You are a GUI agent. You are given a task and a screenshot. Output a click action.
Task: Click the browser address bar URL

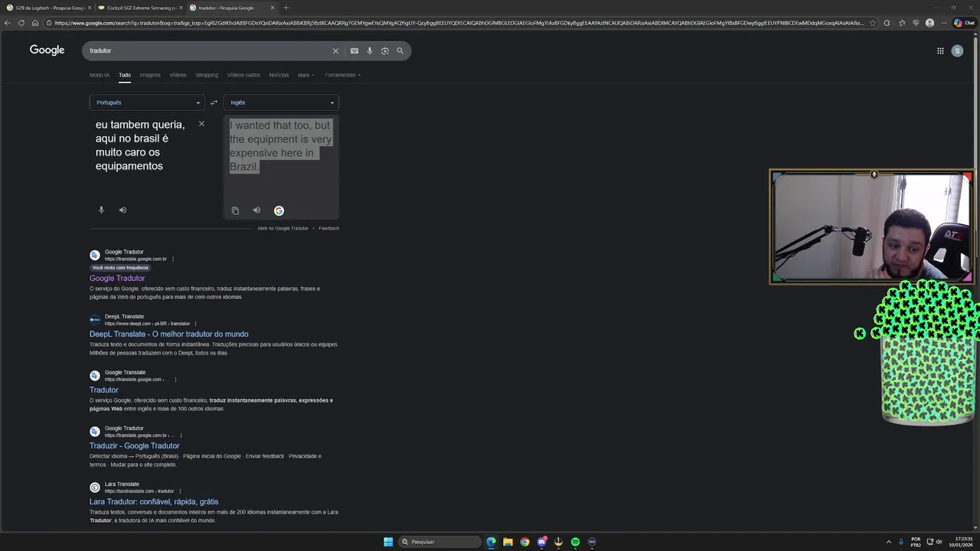coord(459,23)
